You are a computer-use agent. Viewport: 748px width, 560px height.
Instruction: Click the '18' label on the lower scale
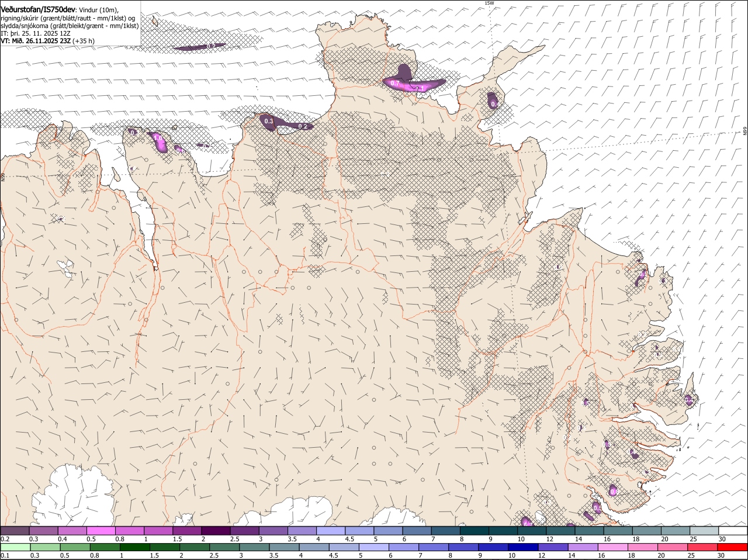632,555
